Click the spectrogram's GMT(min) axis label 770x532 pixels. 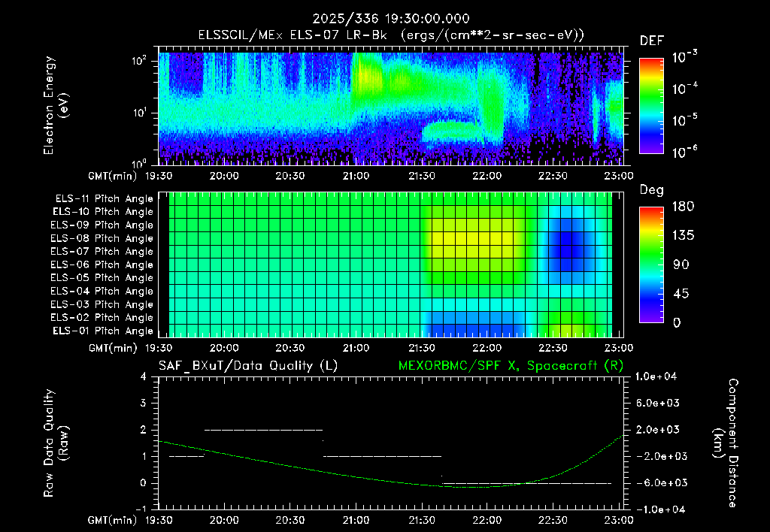click(x=113, y=176)
